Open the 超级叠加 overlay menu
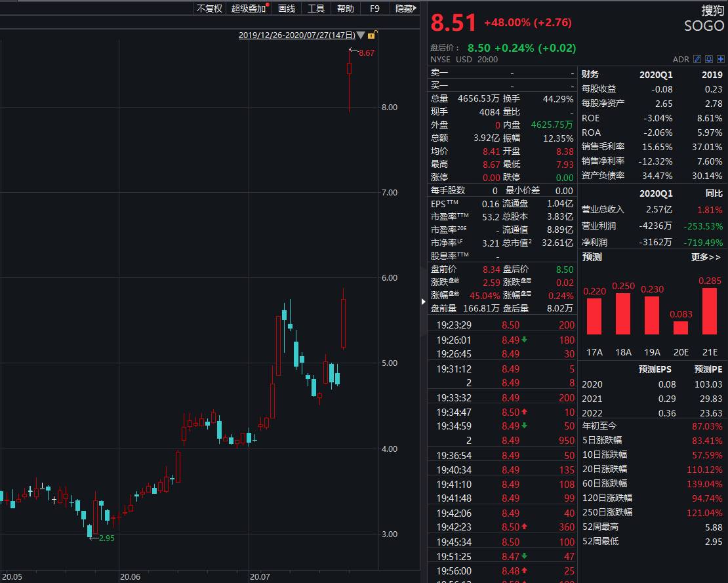Image resolution: width=728 pixels, height=583 pixels. point(250,9)
